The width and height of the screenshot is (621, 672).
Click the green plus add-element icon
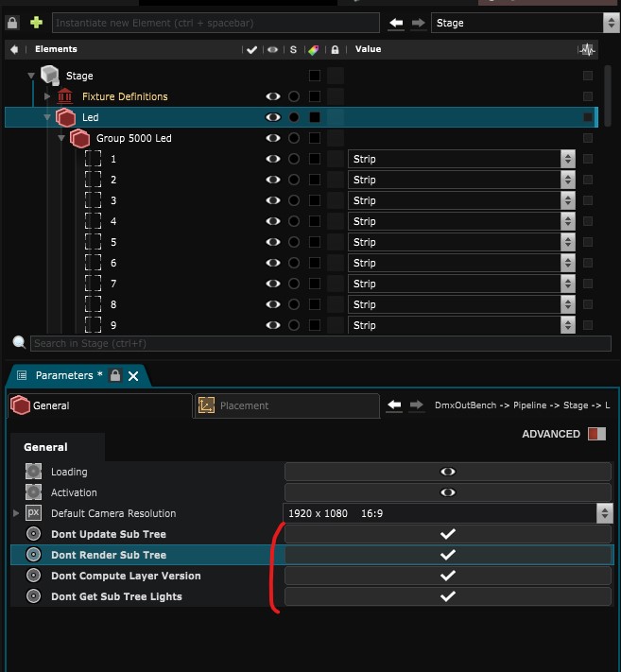point(37,22)
